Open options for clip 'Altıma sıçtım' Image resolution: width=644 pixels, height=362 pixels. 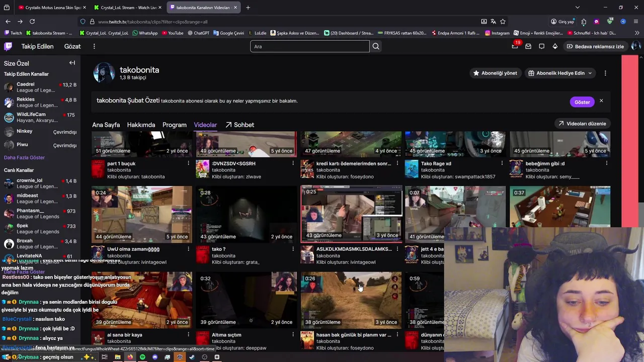point(293,335)
